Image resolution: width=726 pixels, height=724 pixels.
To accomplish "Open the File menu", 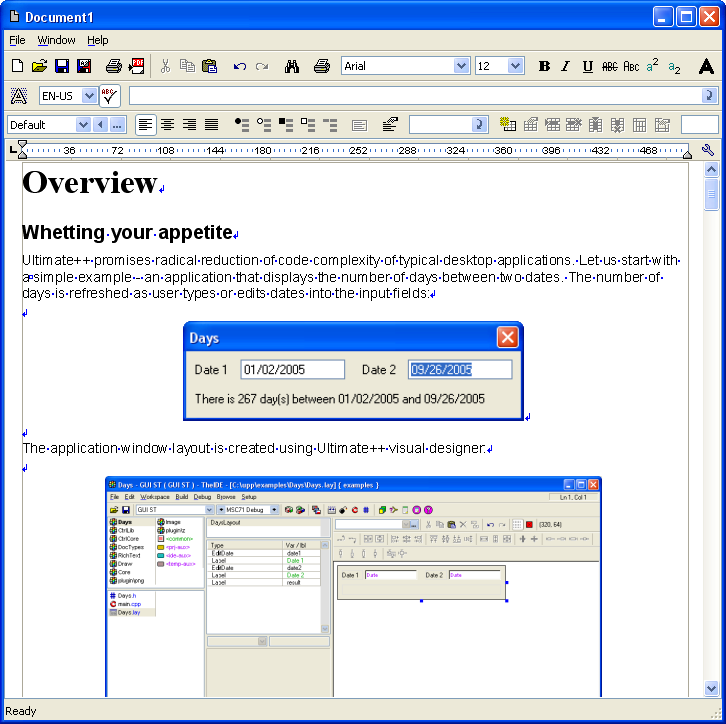I will click(x=17, y=40).
